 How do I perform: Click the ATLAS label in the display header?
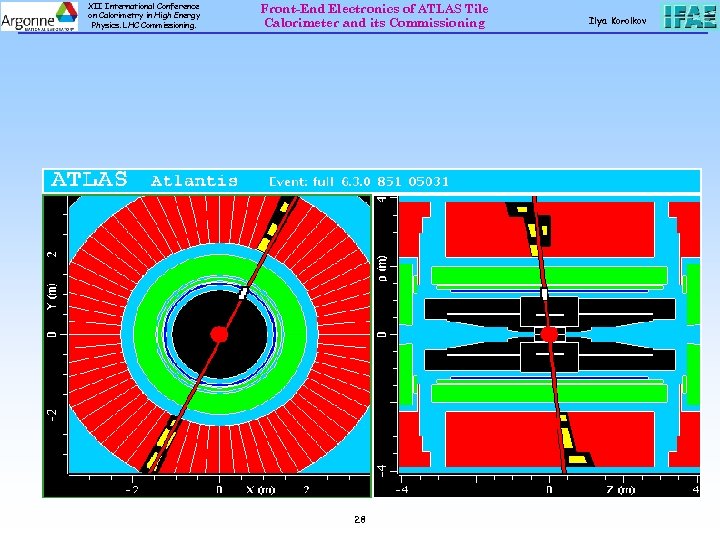pyautogui.click(x=89, y=179)
